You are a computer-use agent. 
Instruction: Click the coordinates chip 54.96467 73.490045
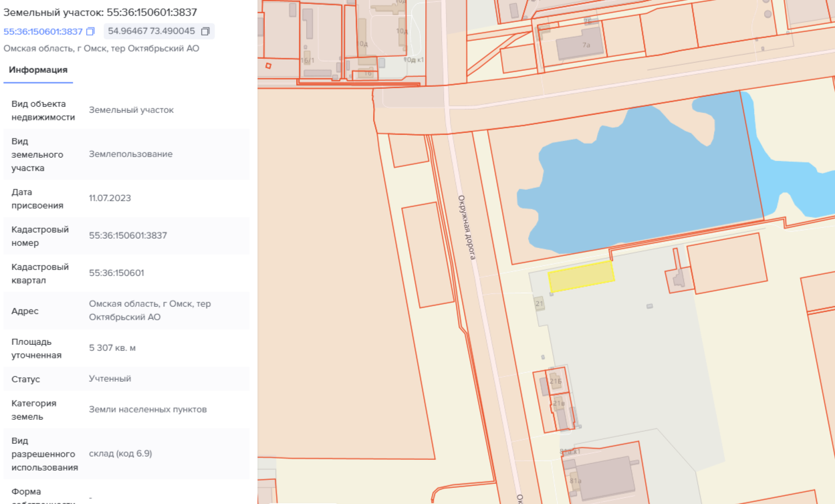point(159,31)
